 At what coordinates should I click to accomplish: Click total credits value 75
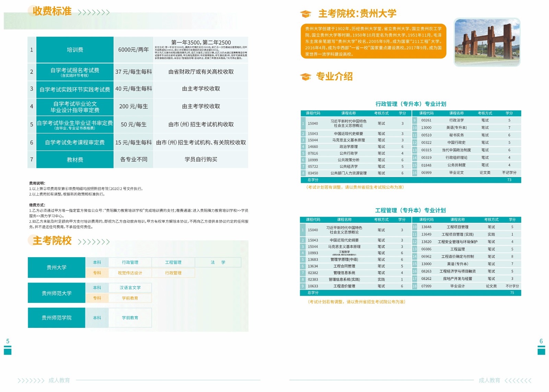512,293
